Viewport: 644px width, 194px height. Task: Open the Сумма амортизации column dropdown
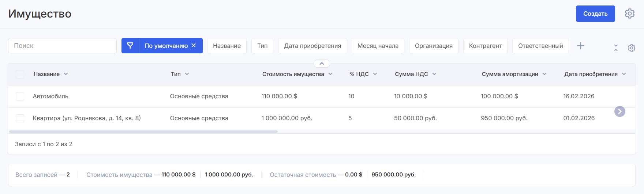(x=544, y=74)
